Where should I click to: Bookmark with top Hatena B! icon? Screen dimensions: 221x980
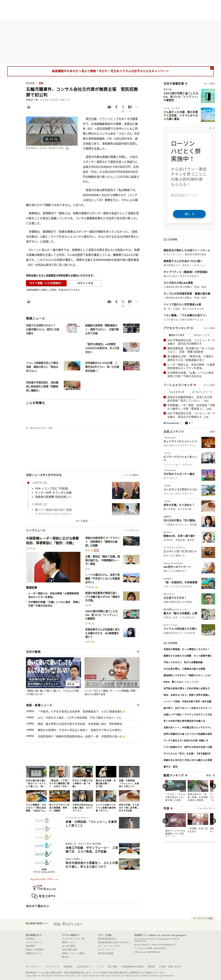(x=130, y=107)
